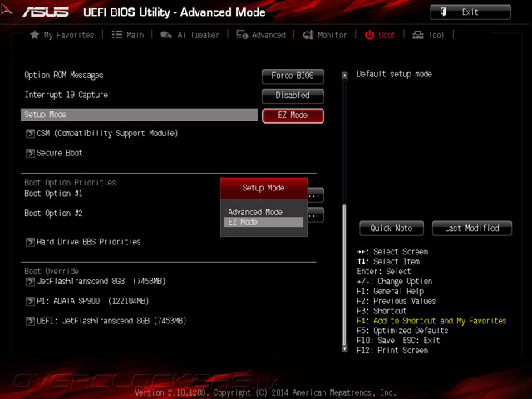Click the arrow icon before JetFlashTranscend 8GB

[x=30, y=281]
